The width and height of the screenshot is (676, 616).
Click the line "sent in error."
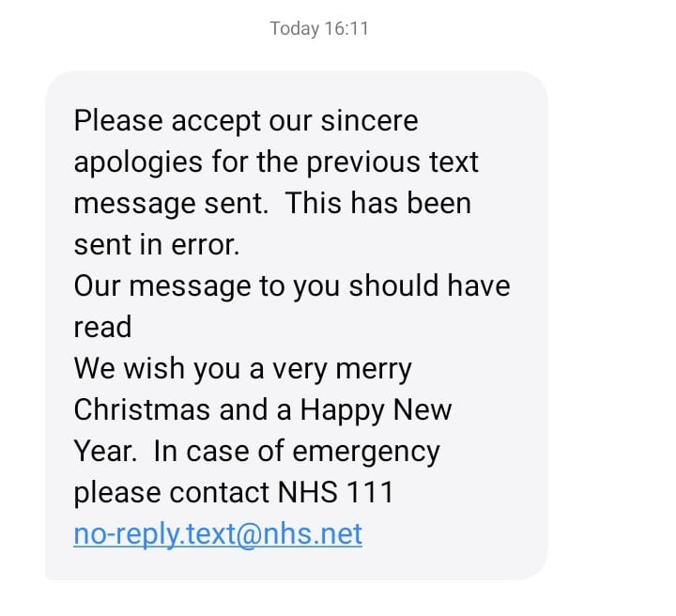157,245
